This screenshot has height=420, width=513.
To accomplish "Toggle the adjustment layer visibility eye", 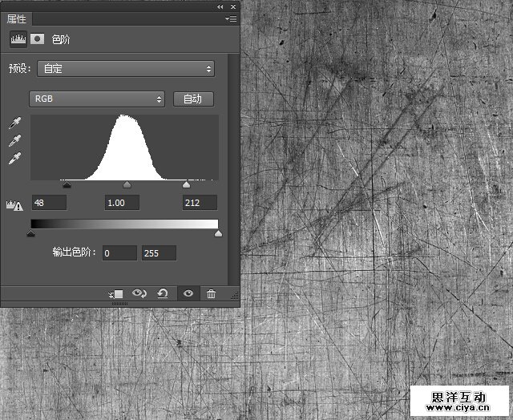I will [x=188, y=293].
